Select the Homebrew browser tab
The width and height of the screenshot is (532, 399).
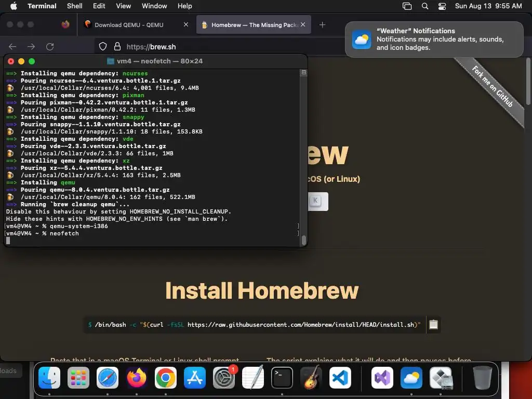pos(250,25)
